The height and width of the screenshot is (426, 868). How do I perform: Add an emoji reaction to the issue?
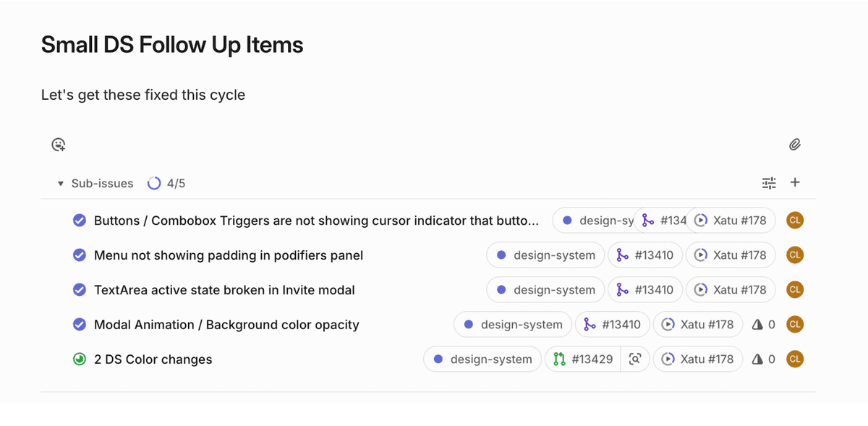(x=59, y=145)
